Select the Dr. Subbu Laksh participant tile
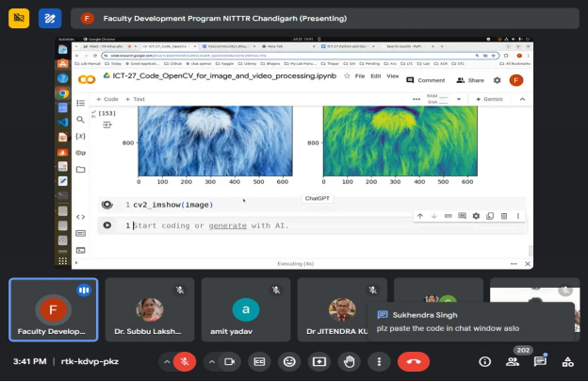Screen dimensions: 588x382 [150, 309]
